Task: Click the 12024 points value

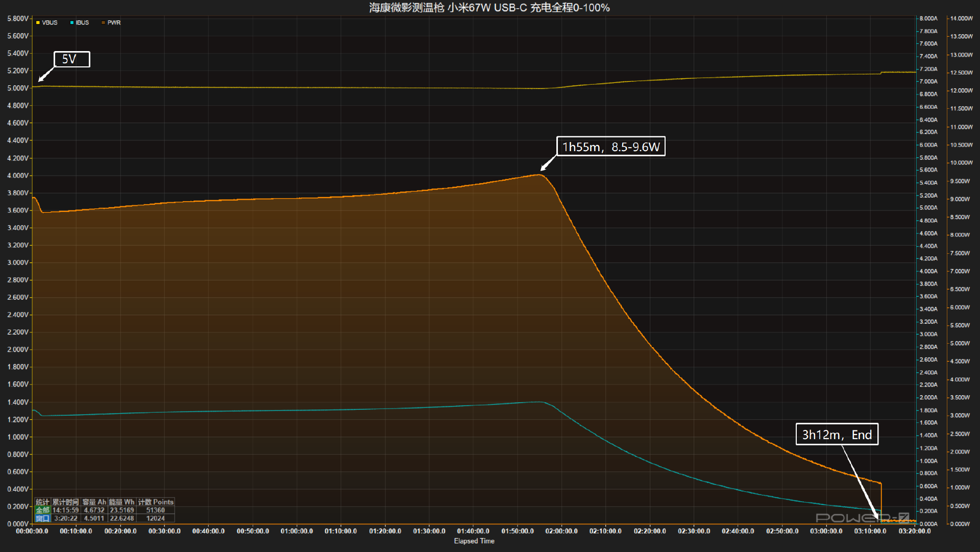Action: pyautogui.click(x=156, y=518)
